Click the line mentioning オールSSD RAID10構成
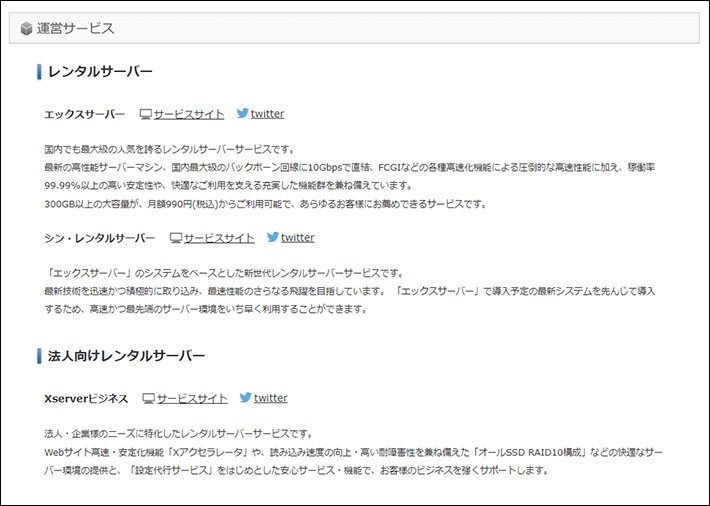 pos(353,452)
